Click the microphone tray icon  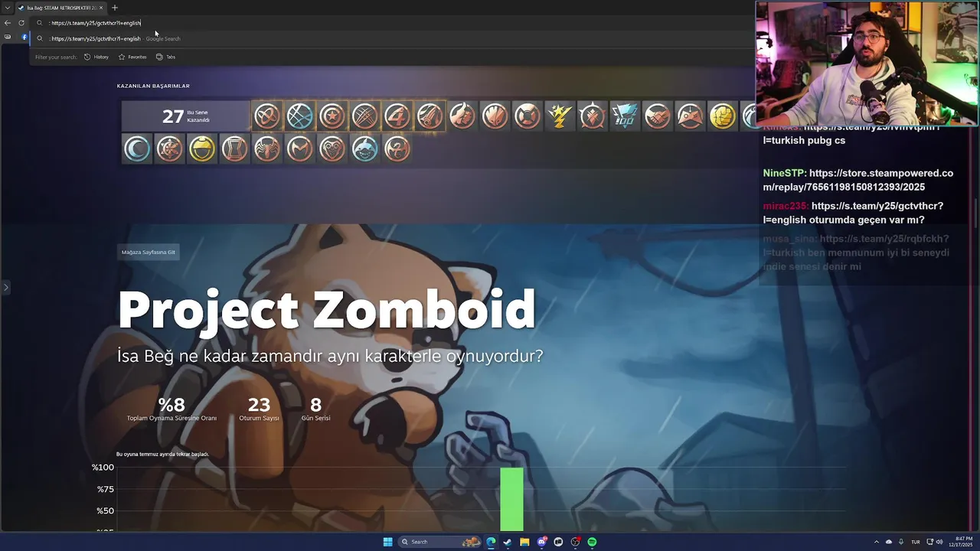pos(901,542)
